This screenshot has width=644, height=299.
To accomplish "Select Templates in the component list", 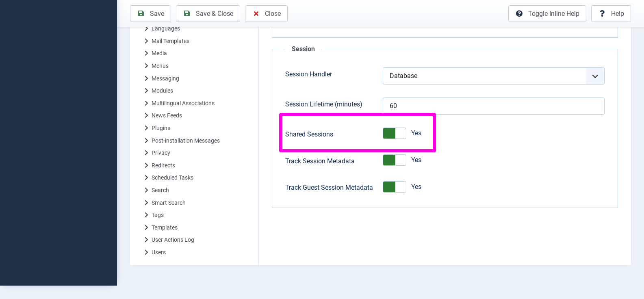I will tap(165, 227).
